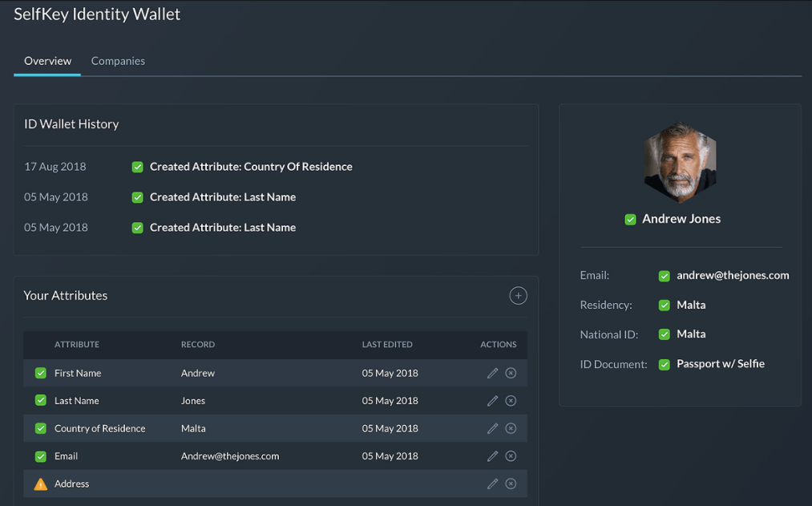The image size is (812, 506).
Task: Edit the Email attribute row
Action: click(x=492, y=455)
